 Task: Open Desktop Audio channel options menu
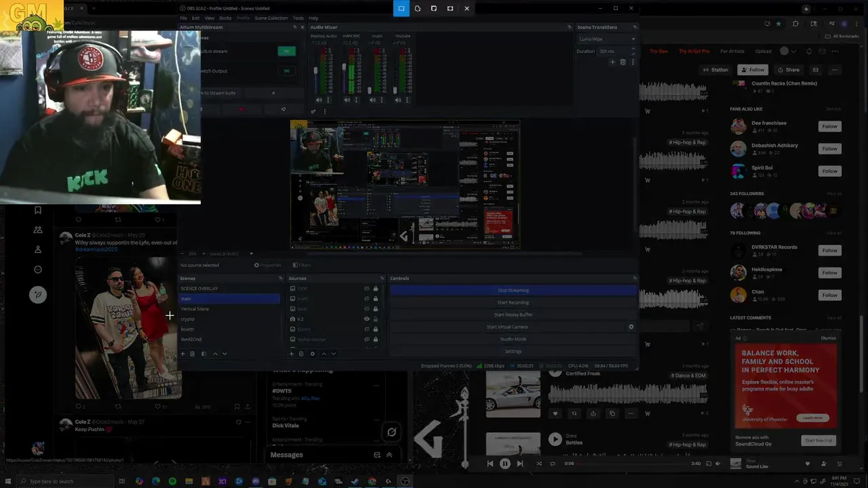pos(328,100)
